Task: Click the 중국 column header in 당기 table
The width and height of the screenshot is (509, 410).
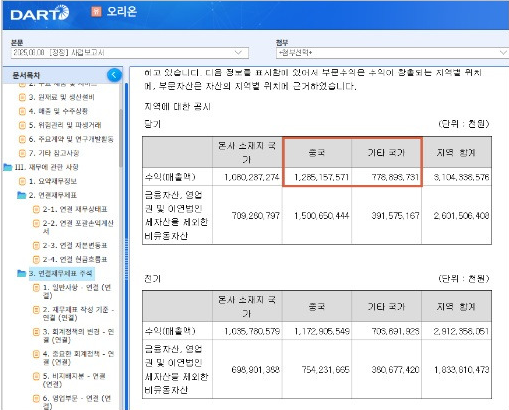Action: (x=317, y=152)
